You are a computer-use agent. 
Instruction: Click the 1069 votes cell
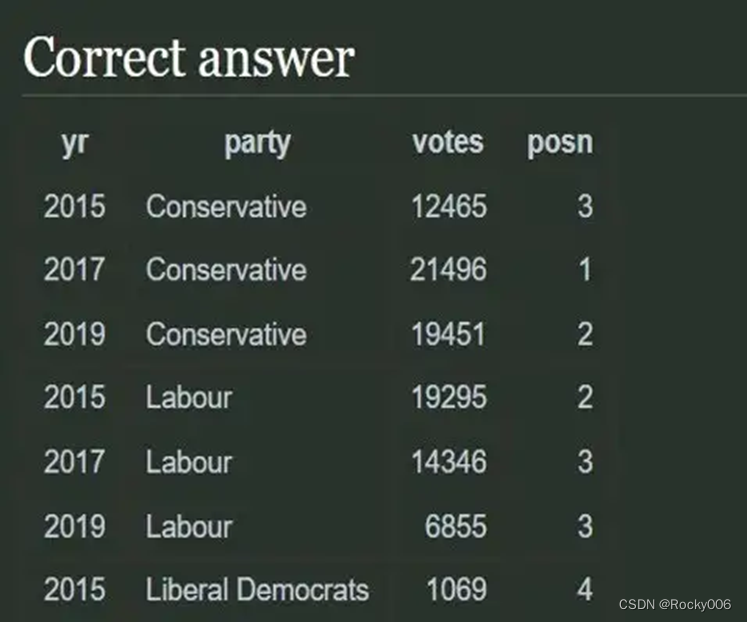pyautogui.click(x=456, y=590)
